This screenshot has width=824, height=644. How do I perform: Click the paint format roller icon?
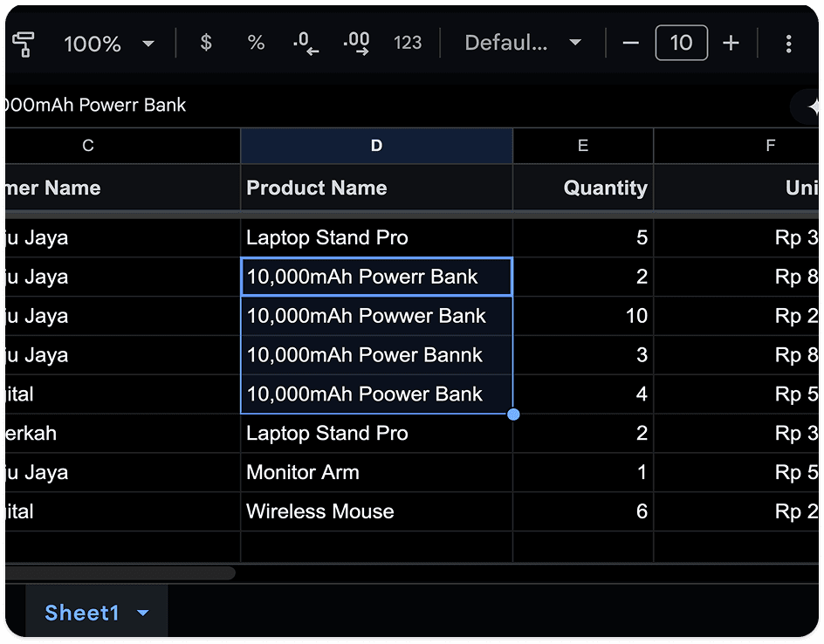(23, 43)
